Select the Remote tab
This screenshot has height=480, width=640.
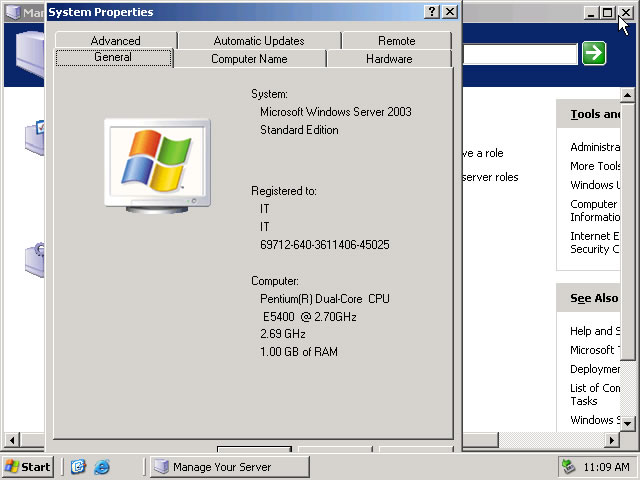coord(397,41)
